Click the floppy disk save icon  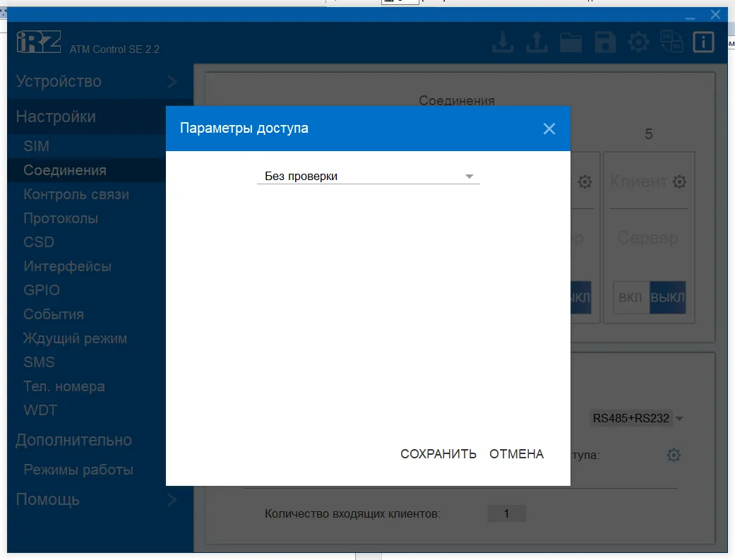605,42
